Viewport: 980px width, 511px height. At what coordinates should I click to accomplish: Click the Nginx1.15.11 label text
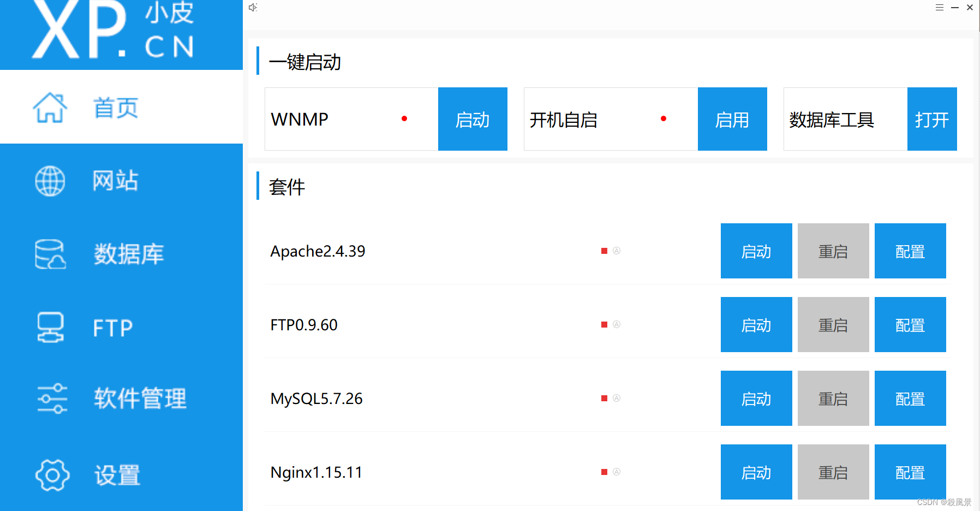point(316,472)
